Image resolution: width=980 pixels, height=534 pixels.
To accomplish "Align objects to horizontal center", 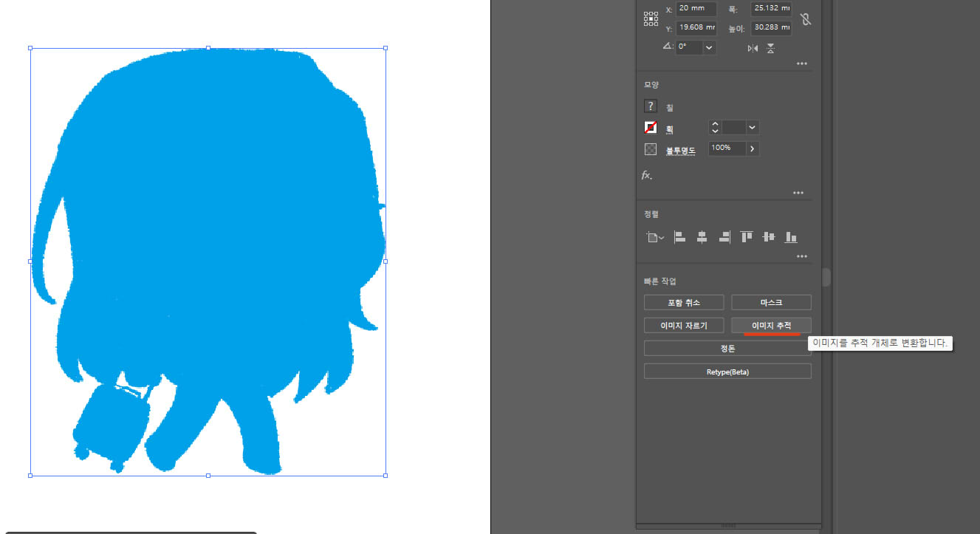I will pyautogui.click(x=702, y=237).
